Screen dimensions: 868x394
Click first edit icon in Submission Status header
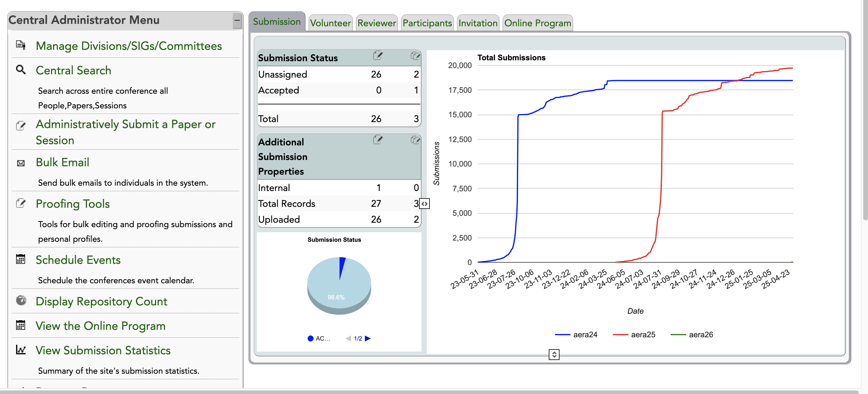(x=378, y=56)
